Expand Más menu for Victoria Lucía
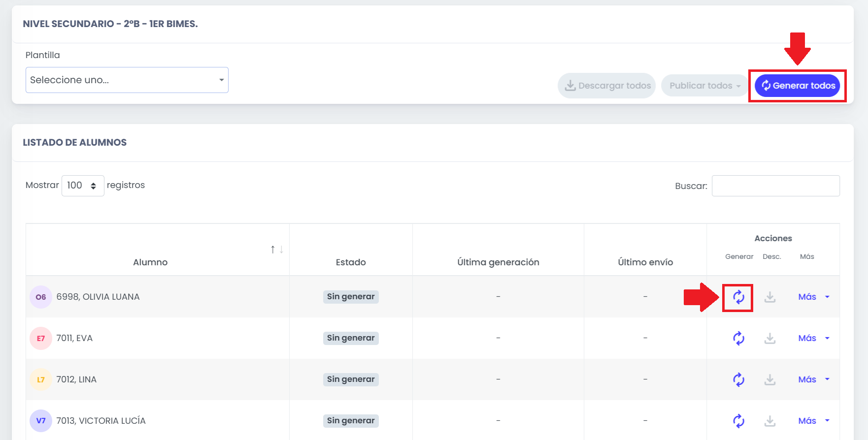This screenshot has height=440, width=868. coord(814,421)
